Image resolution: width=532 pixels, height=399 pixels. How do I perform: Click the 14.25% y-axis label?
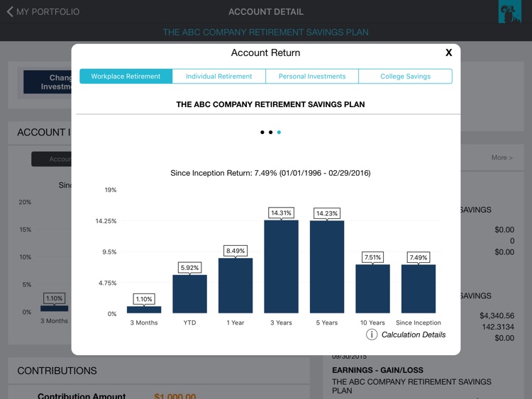tap(106, 221)
